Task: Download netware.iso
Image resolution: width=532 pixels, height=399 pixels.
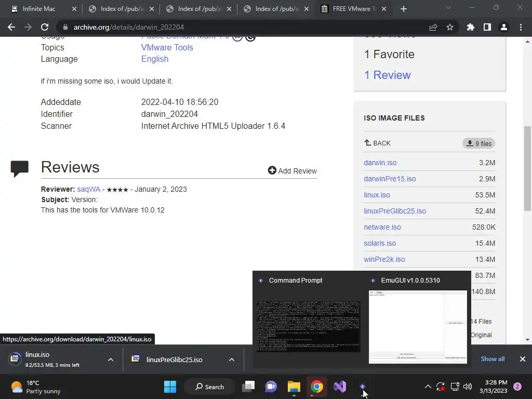Action: coord(382,228)
